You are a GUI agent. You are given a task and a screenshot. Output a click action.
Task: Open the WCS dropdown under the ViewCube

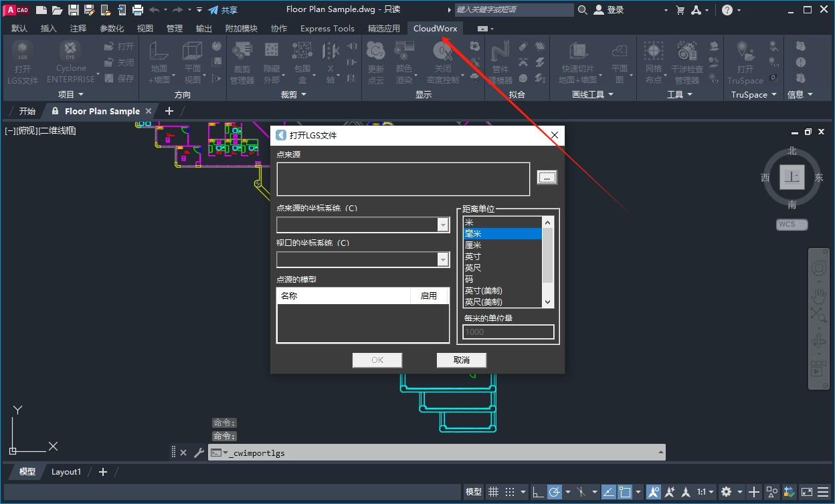point(792,224)
